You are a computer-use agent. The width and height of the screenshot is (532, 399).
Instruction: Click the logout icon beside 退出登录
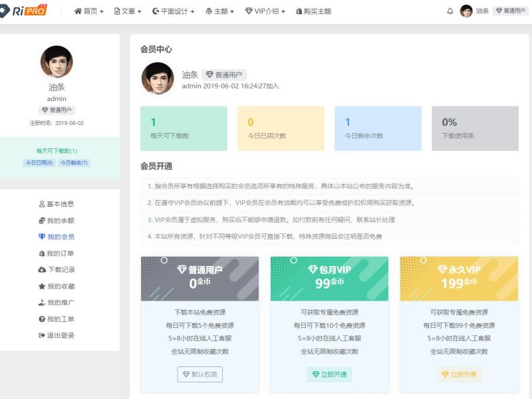(x=42, y=336)
